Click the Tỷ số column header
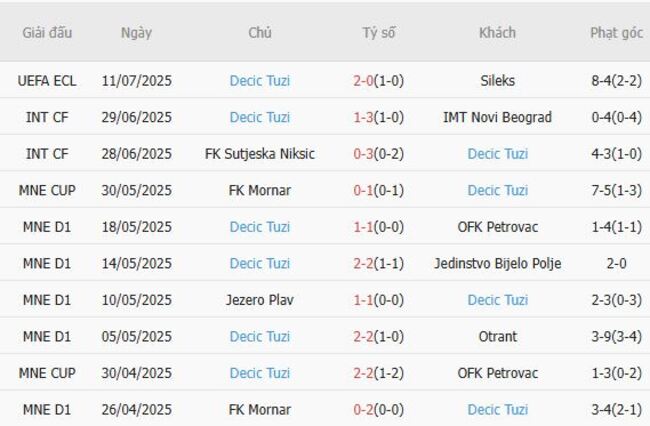650x426 pixels. pos(378,32)
